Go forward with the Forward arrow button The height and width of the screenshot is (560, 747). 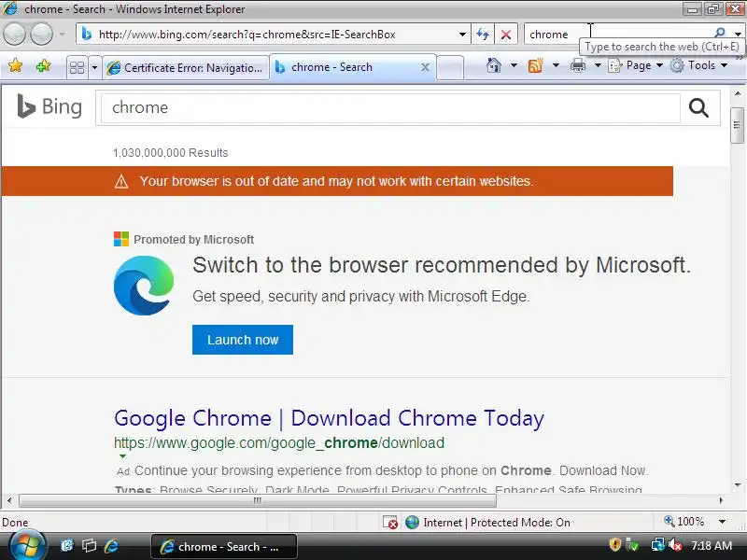[x=42, y=35]
